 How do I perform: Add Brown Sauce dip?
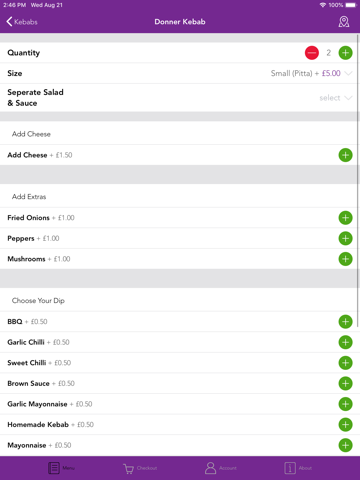[x=345, y=383]
